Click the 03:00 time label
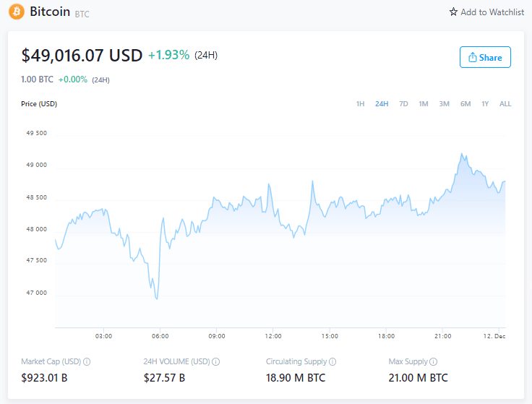 point(103,336)
